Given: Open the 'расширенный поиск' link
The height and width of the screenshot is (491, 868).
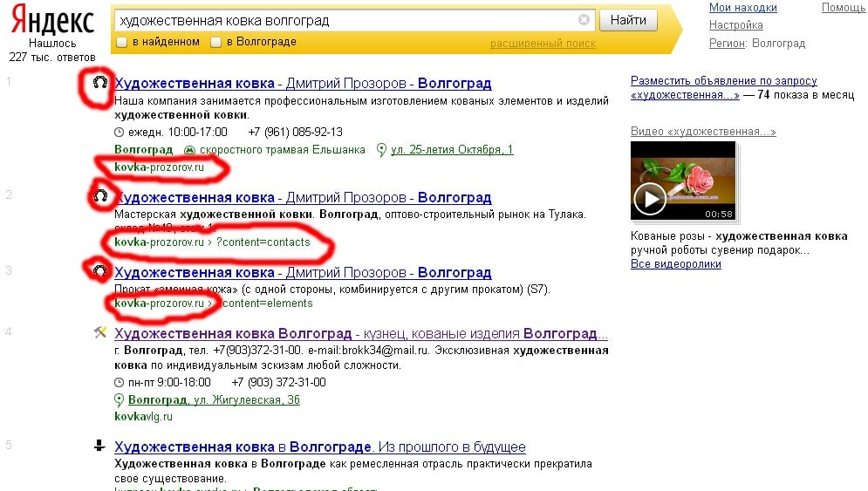Looking at the screenshot, I should click(x=543, y=44).
